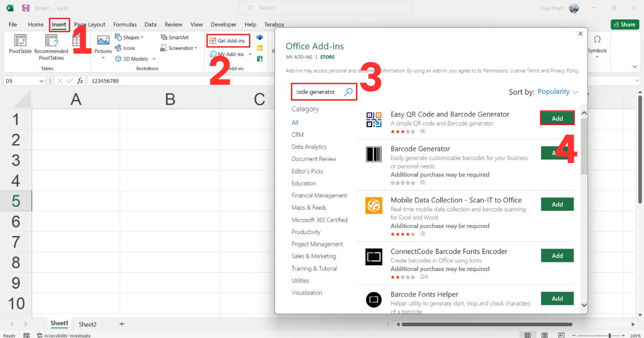Insert a SmartArt graphic
Image resolution: width=644 pixels, height=338 pixels.
pos(175,37)
